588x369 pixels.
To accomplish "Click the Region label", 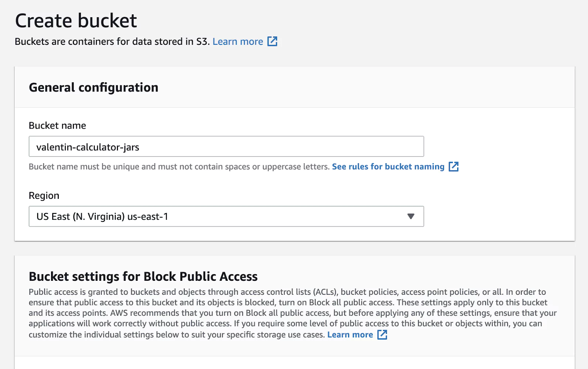I will pos(44,196).
